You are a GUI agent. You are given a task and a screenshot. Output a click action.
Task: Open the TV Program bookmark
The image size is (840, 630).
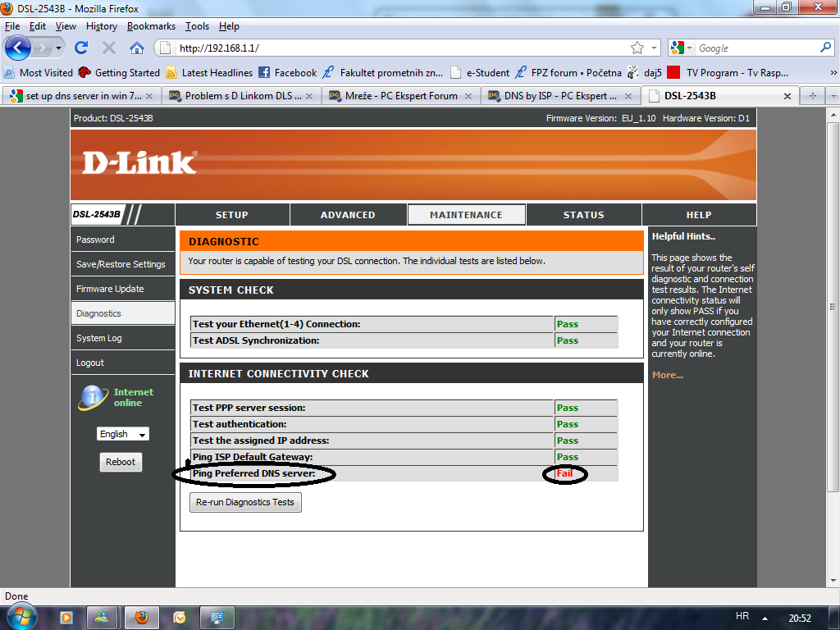728,72
